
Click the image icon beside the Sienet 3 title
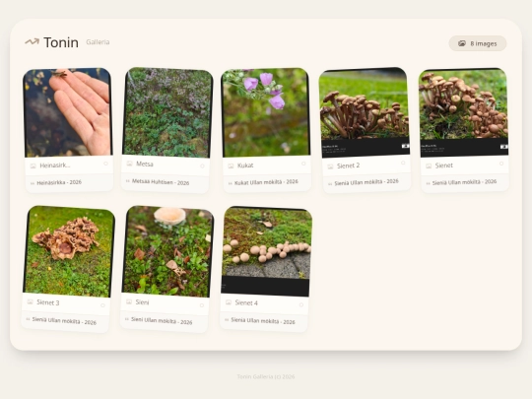[x=31, y=301]
